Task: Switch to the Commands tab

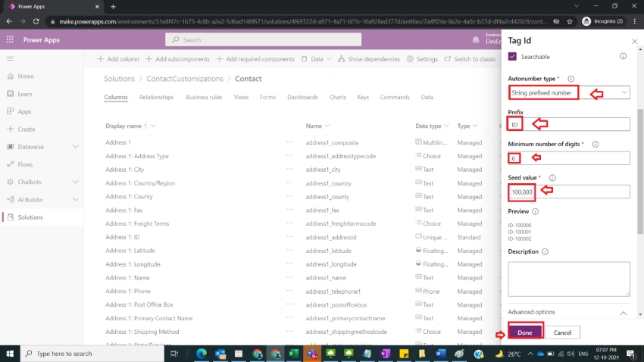Action: click(x=395, y=97)
